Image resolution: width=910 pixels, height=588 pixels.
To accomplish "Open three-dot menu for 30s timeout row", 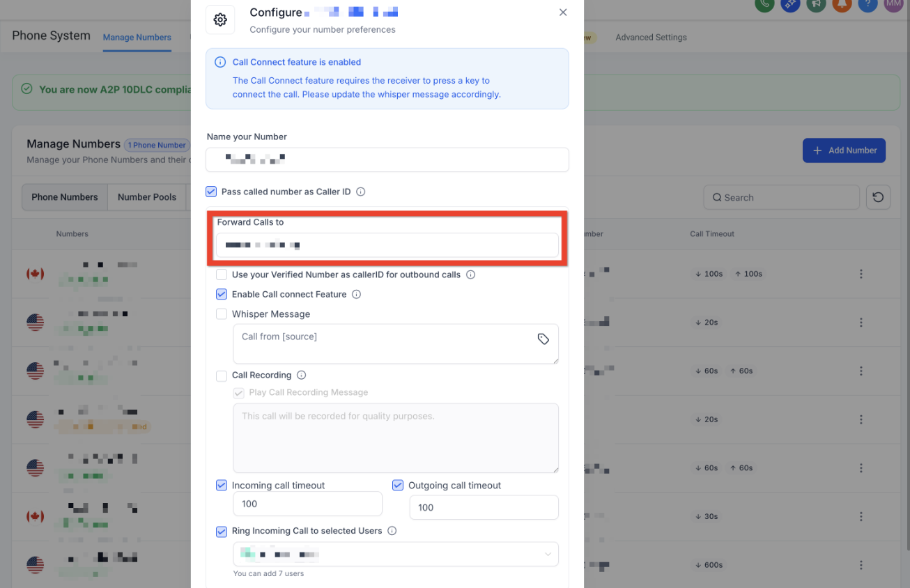I will click(861, 517).
